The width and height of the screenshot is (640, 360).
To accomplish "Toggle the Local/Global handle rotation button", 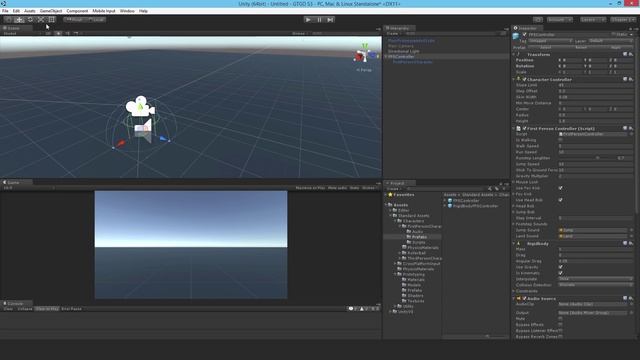I will (x=96, y=19).
